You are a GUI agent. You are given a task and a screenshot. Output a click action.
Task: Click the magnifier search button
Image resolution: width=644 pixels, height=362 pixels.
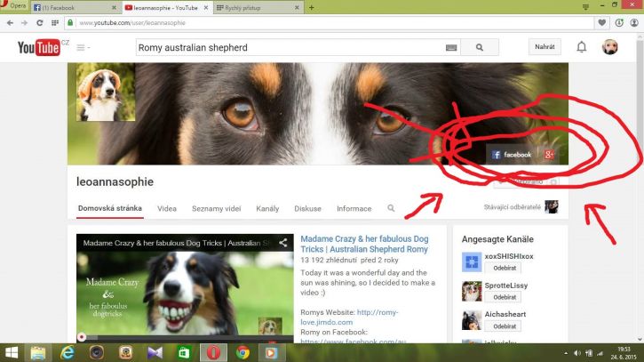480,48
